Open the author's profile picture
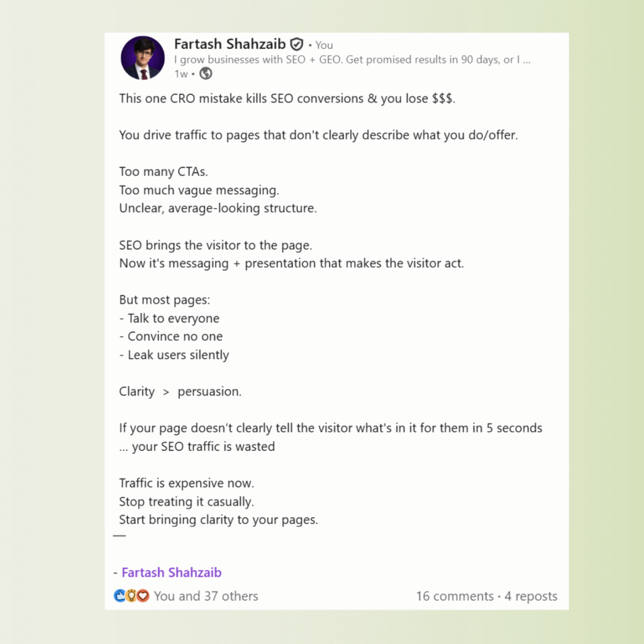 (143, 58)
